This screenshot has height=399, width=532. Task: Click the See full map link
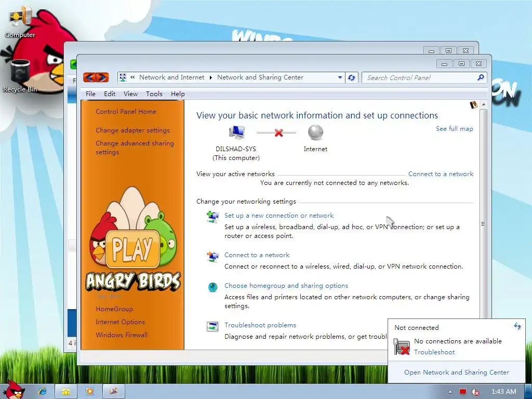click(454, 129)
